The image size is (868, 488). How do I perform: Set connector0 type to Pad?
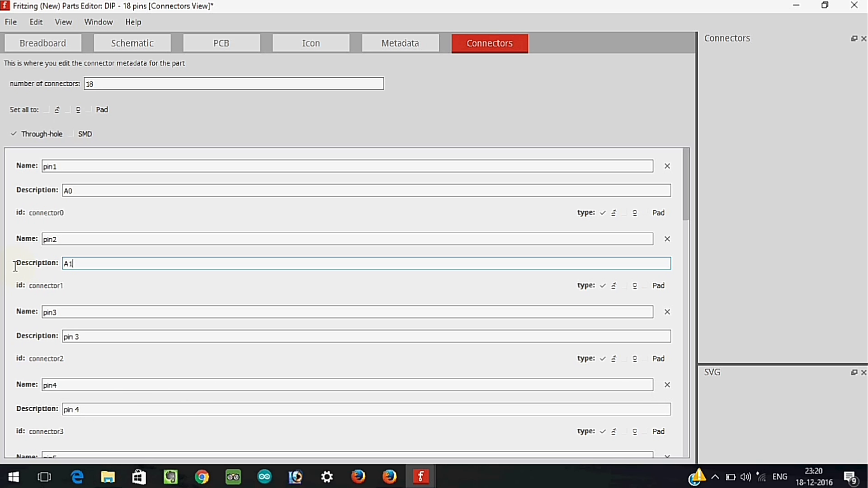coord(654,213)
